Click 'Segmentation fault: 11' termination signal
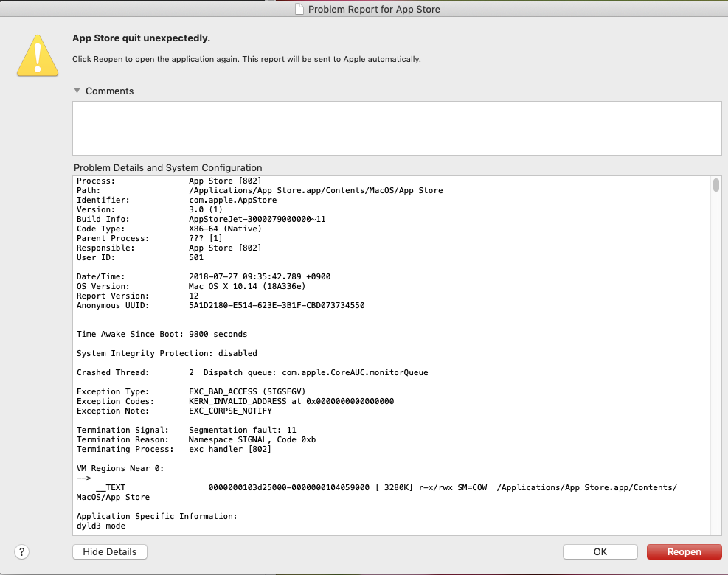728x575 pixels. click(243, 431)
